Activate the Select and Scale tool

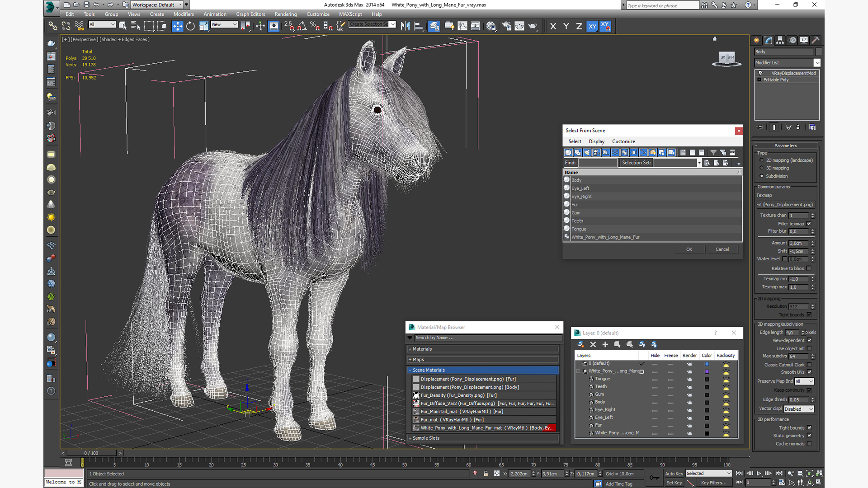point(203,26)
